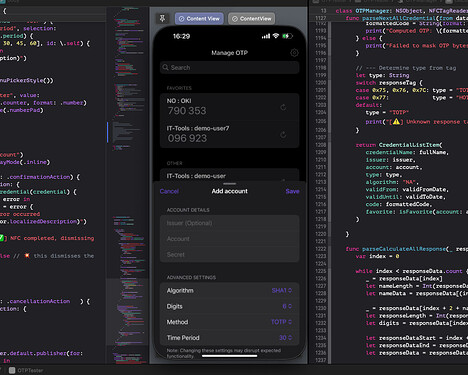Pin the preview with the pin icon
The image size is (468, 375).
point(162,19)
